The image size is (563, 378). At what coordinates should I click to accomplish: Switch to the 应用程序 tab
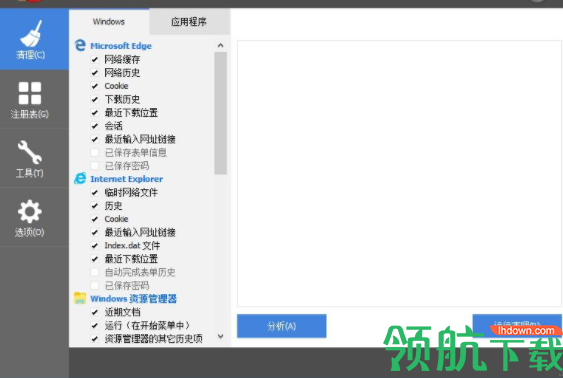point(189,22)
